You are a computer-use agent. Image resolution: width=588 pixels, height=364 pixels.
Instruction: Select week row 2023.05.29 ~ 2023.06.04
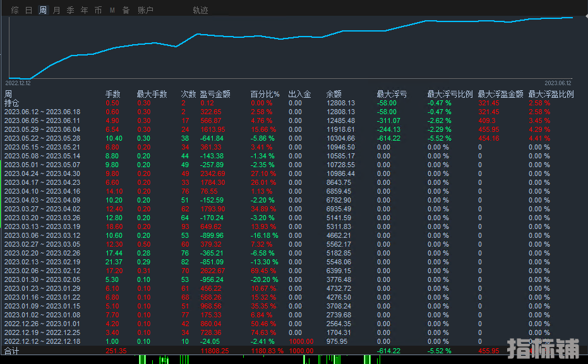(42, 129)
